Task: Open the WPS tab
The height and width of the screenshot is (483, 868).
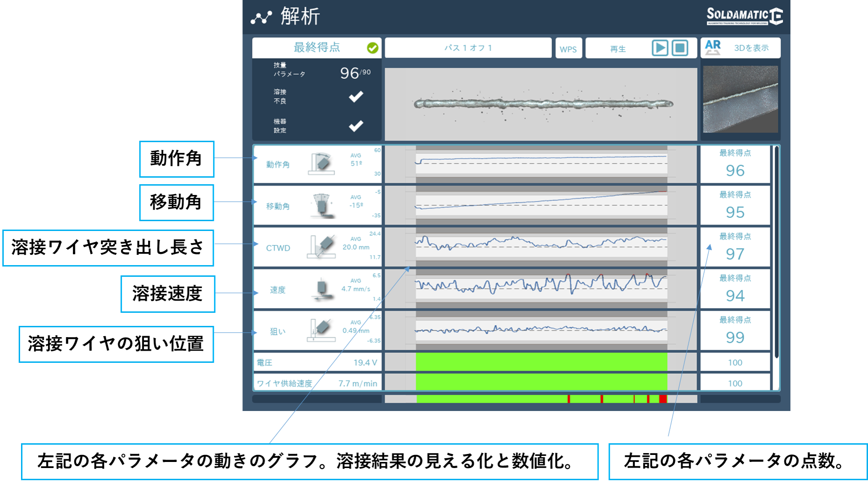Action: tap(568, 49)
